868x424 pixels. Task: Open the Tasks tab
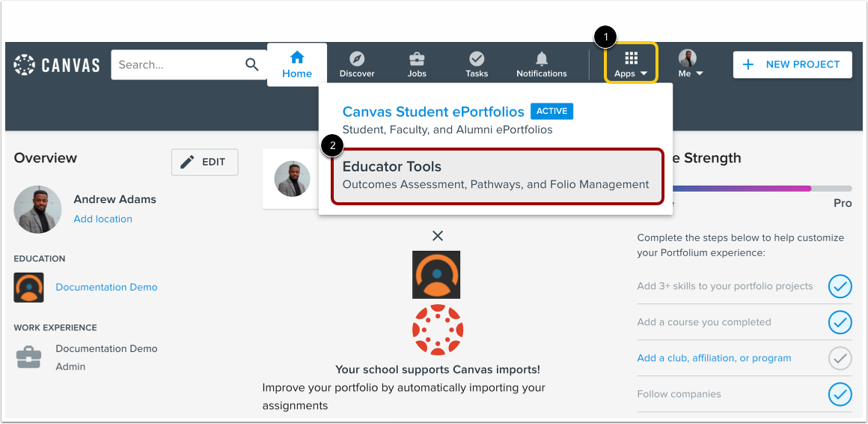click(x=477, y=65)
